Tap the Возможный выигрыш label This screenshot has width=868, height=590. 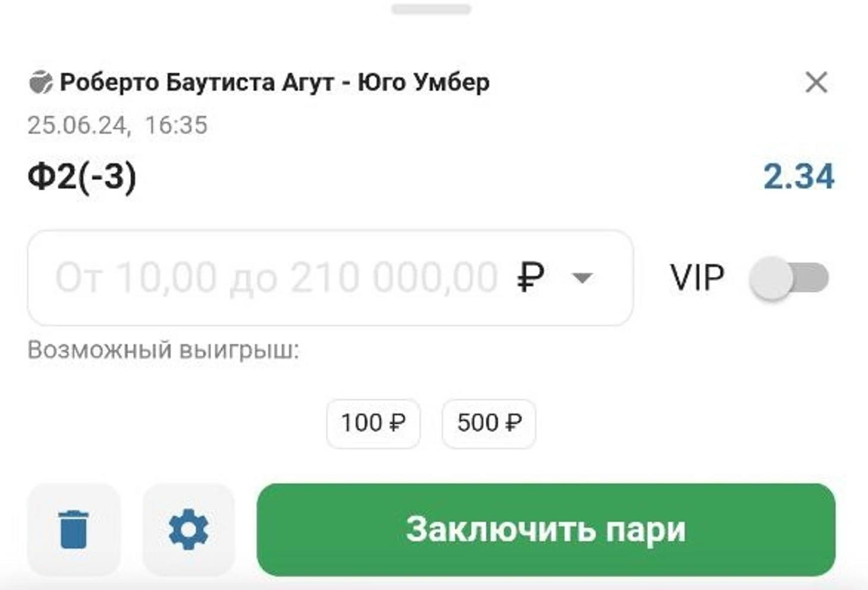click(x=163, y=350)
